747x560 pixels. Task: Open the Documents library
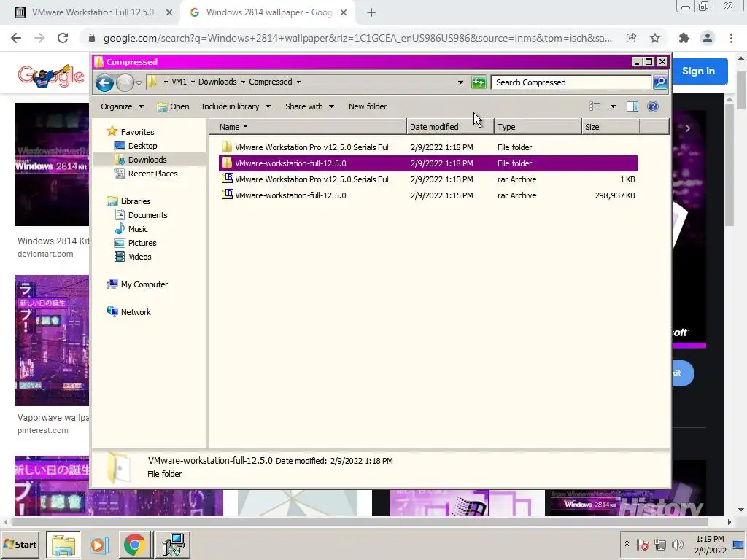[x=147, y=215]
